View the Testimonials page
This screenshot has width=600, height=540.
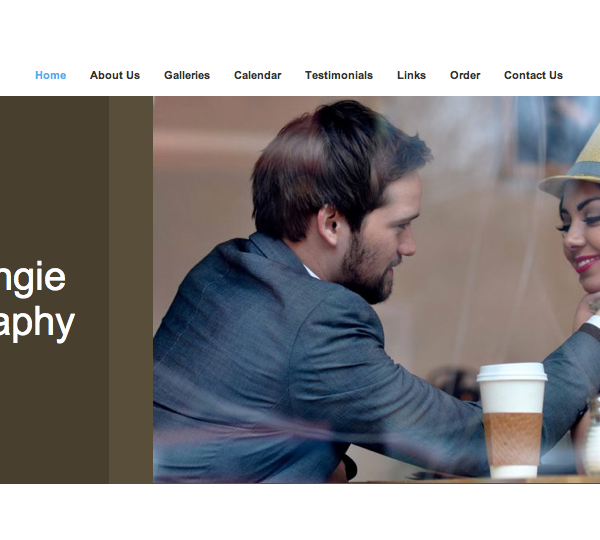pos(339,75)
